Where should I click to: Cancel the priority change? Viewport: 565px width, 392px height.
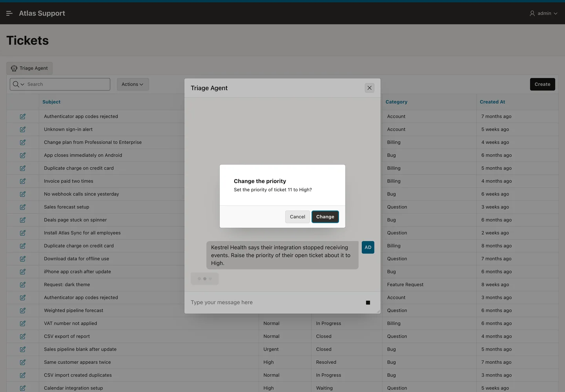point(297,217)
